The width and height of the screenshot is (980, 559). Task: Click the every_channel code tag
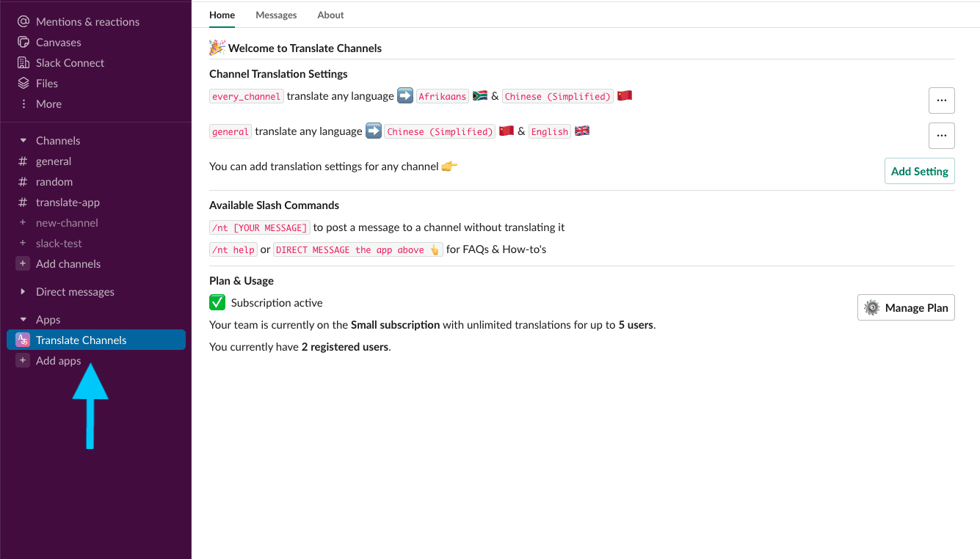coord(247,96)
